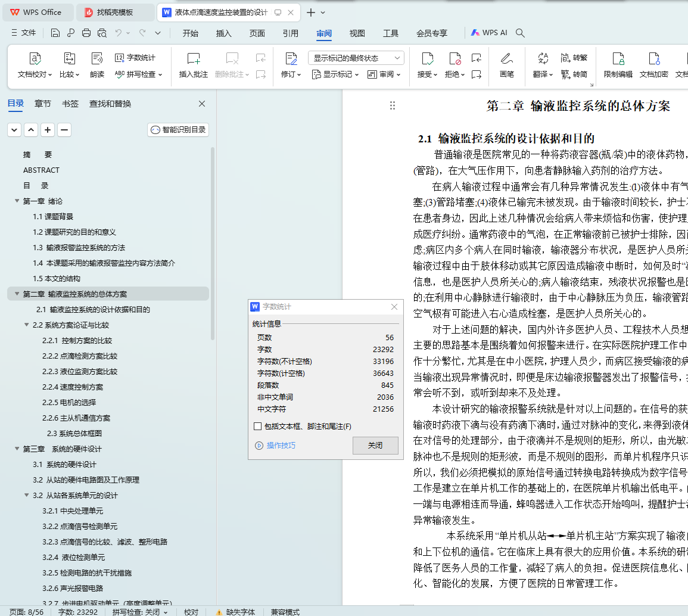
Task: Click the 朗读 read-aloud icon
Action: [97, 58]
